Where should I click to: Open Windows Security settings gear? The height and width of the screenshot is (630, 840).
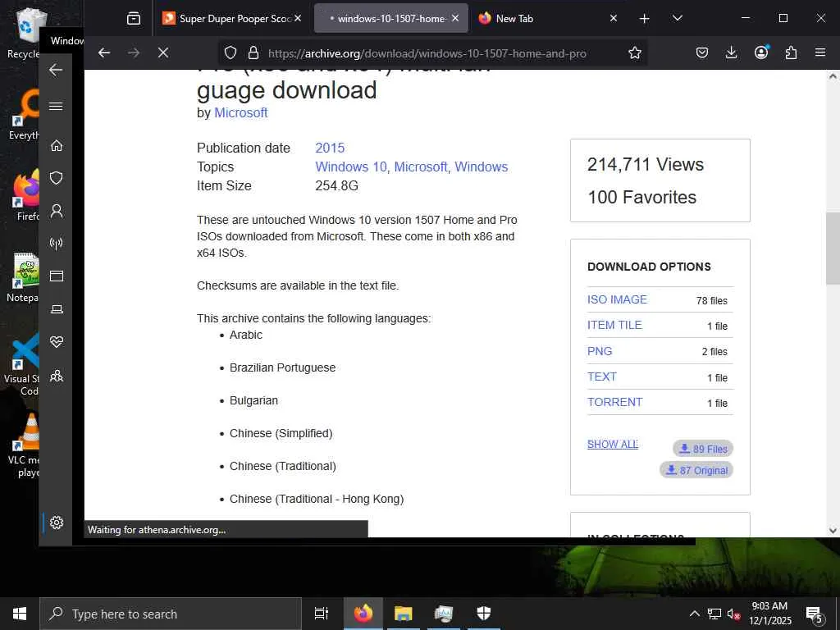[x=57, y=523]
